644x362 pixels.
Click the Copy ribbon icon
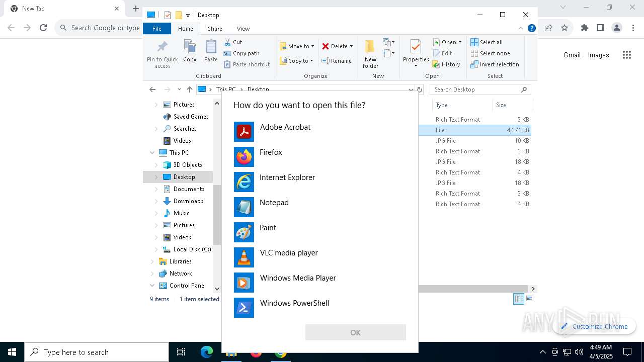[190, 51]
